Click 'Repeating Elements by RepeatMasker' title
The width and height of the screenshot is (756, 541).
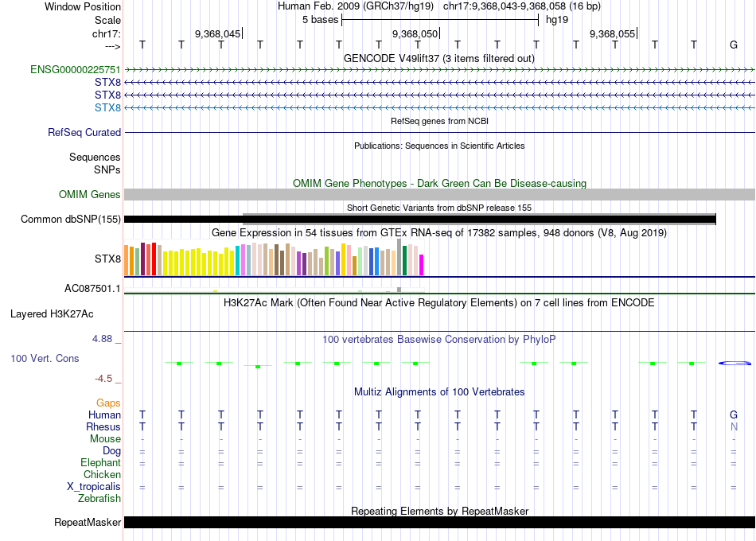coord(439,511)
